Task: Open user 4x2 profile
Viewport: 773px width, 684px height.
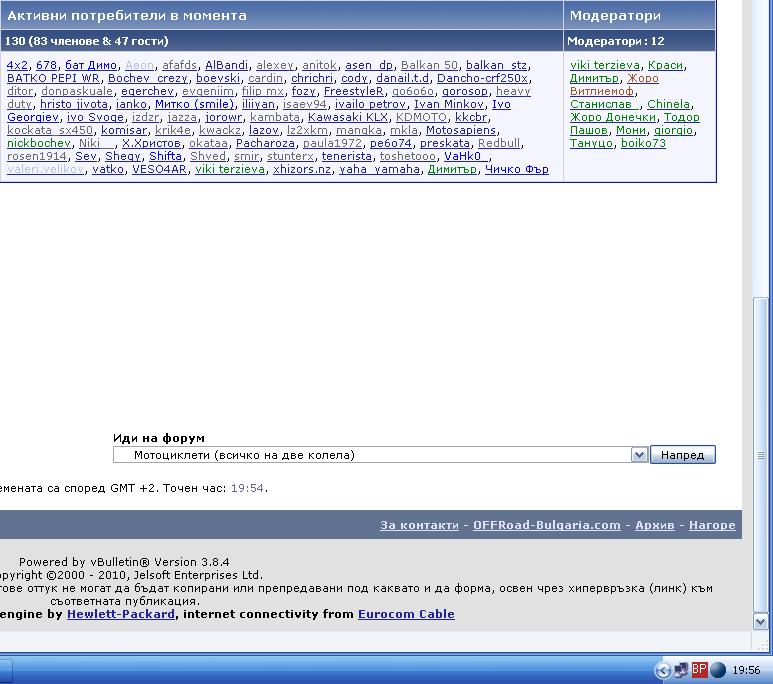Action: (17, 65)
